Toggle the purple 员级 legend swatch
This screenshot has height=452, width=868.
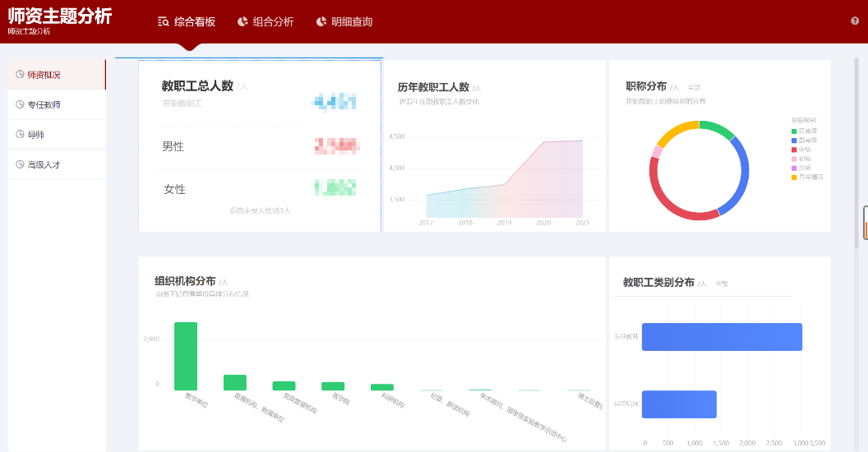click(x=794, y=168)
